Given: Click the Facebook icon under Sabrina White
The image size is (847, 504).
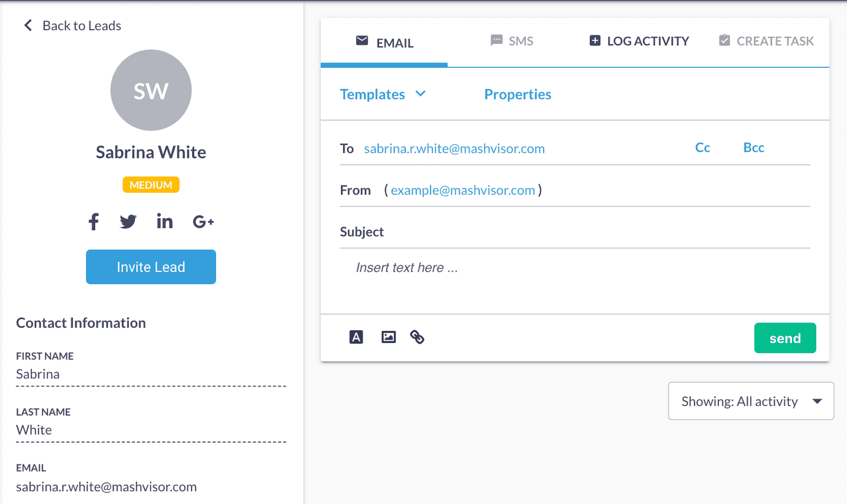Looking at the screenshot, I should coord(94,222).
